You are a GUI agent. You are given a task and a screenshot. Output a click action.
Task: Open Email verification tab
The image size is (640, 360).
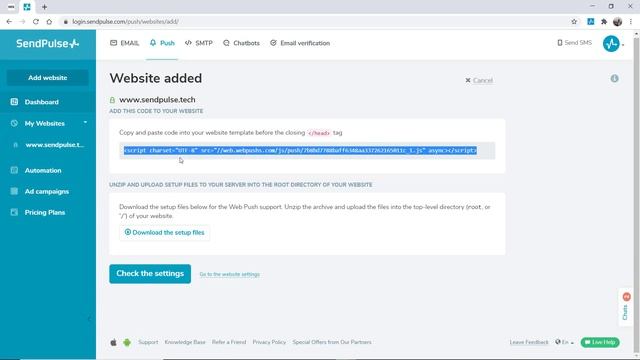pos(300,43)
